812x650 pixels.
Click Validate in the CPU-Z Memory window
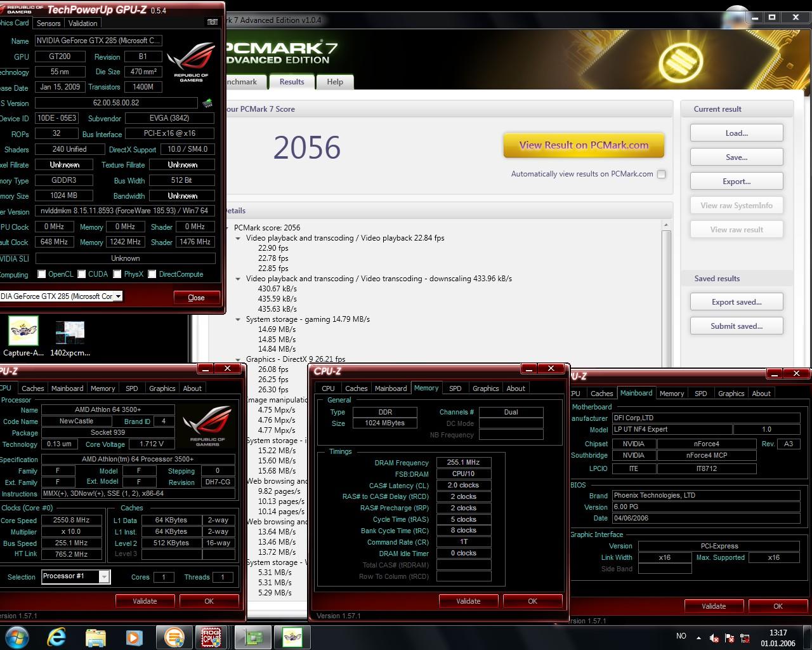(468, 601)
